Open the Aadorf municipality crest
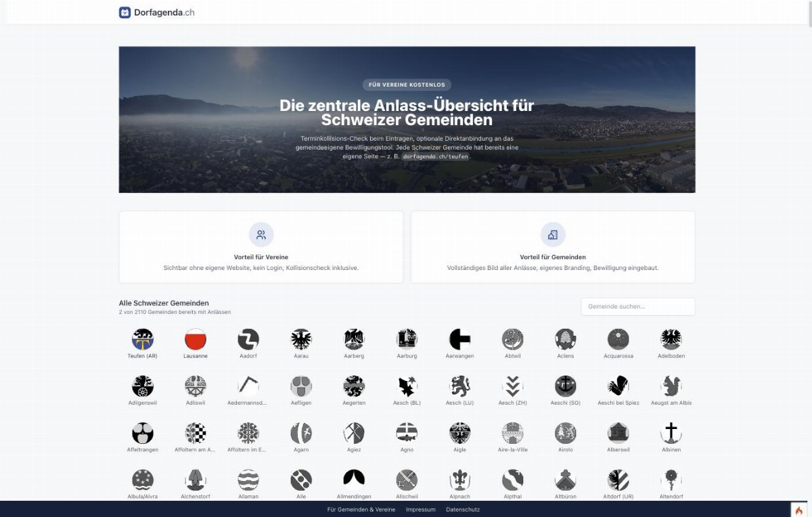Image resolution: width=812 pixels, height=517 pixels. 248,339
